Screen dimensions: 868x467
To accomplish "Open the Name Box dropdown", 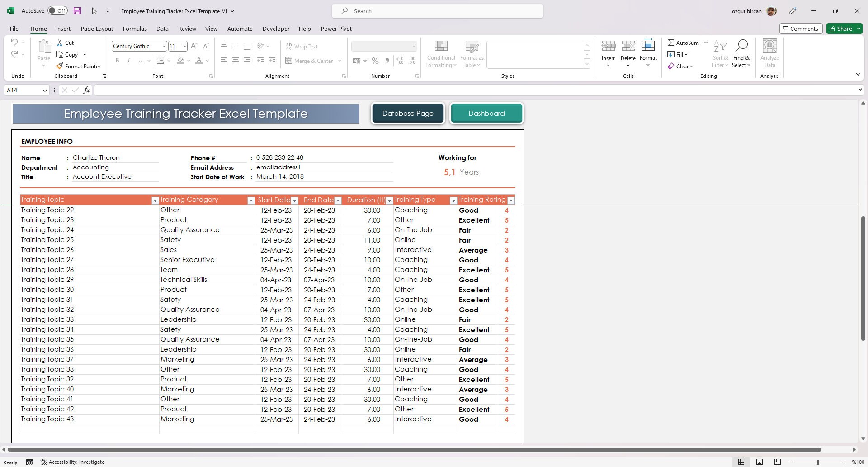I will click(x=45, y=90).
